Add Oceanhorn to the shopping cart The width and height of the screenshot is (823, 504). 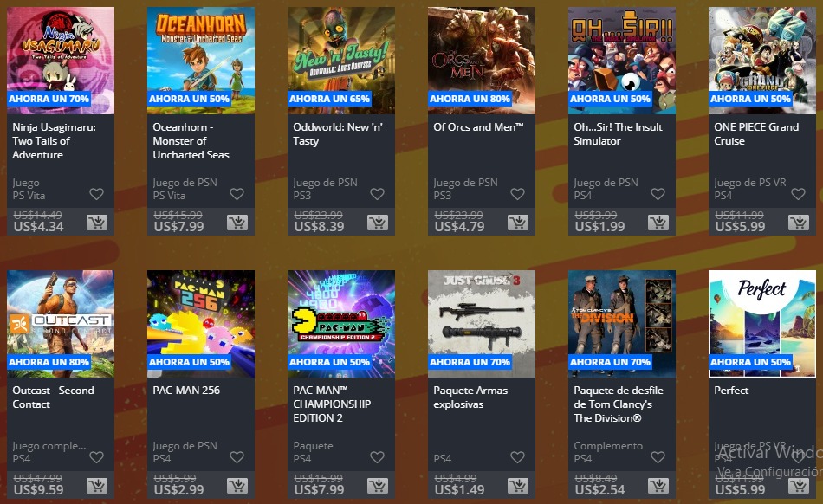click(x=237, y=223)
